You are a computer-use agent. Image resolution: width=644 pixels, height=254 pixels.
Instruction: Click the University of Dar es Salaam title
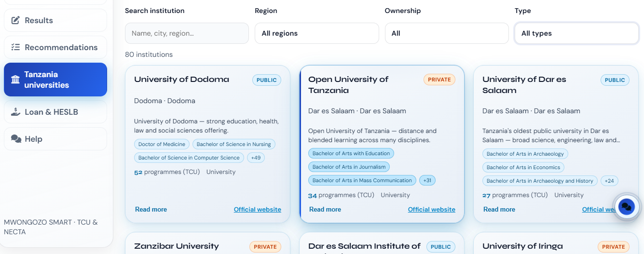pyautogui.click(x=524, y=85)
